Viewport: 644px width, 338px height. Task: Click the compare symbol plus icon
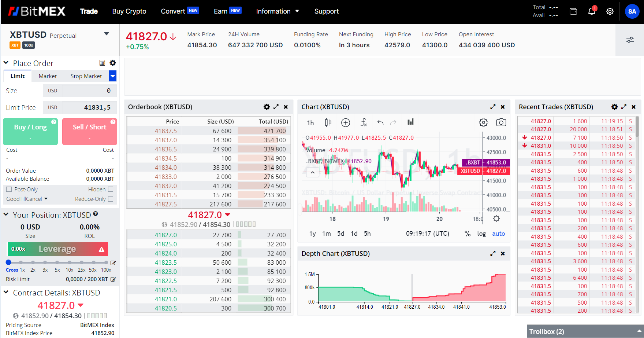coord(346,122)
